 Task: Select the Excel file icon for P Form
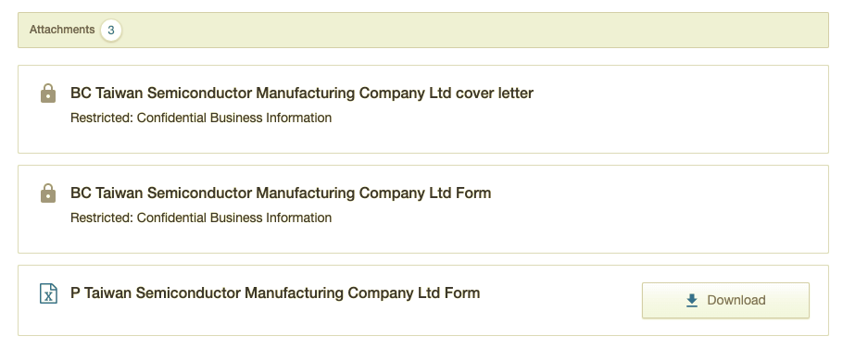tap(48, 293)
